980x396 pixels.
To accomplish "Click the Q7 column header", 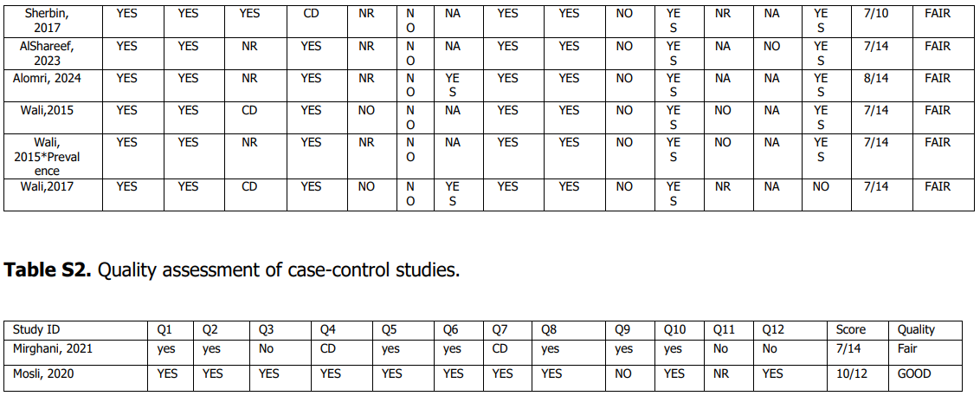I will pos(500,329).
